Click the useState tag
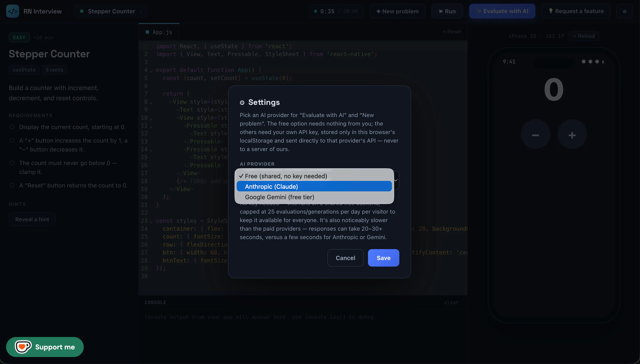 24,70
